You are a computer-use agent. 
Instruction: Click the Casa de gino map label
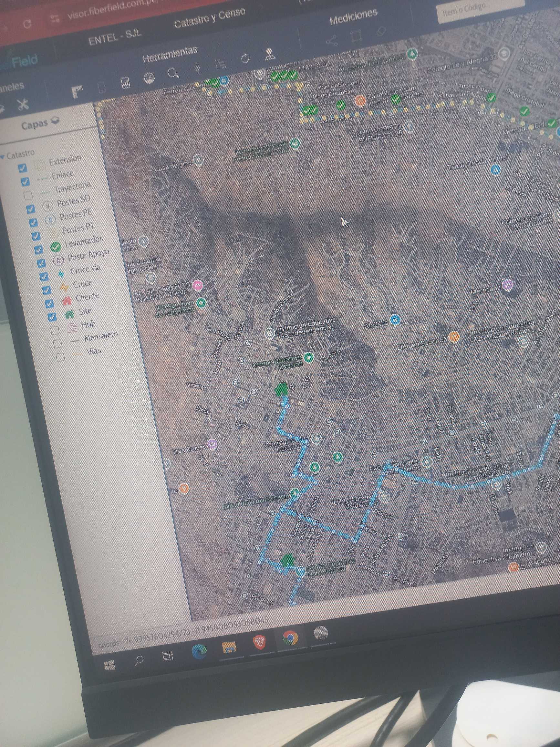pyautogui.click(x=173, y=165)
